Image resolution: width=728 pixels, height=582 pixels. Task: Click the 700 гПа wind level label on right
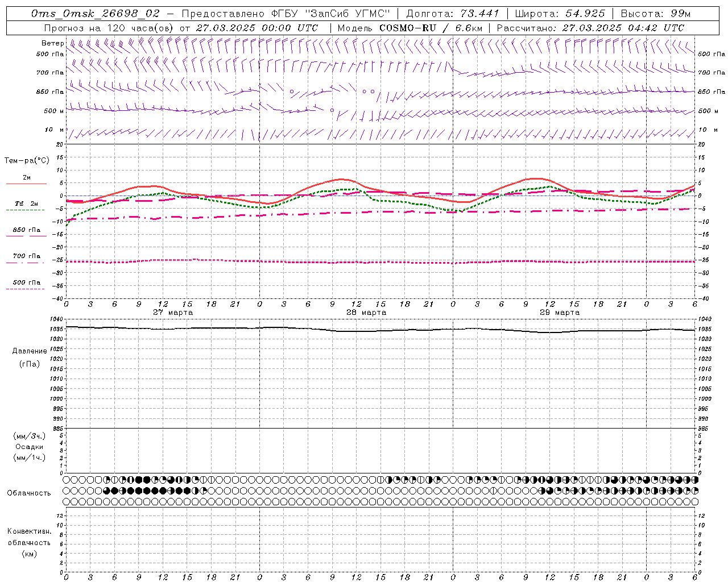click(x=712, y=73)
